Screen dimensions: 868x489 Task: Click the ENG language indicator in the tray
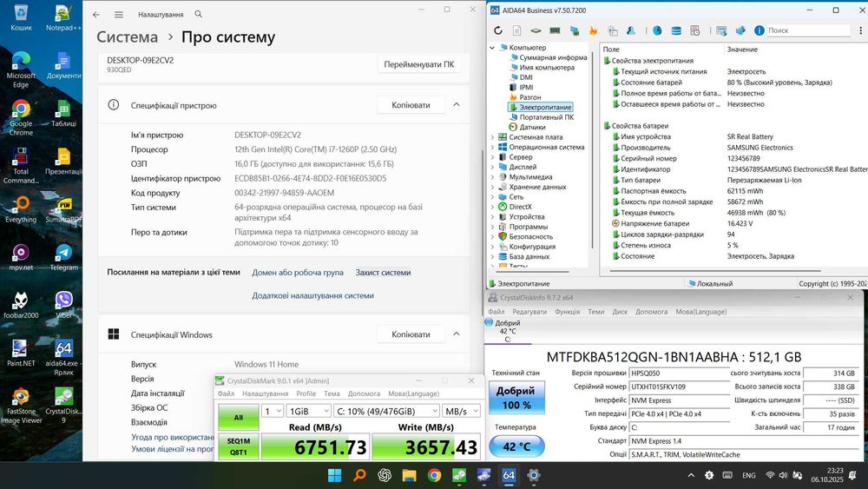(x=749, y=475)
